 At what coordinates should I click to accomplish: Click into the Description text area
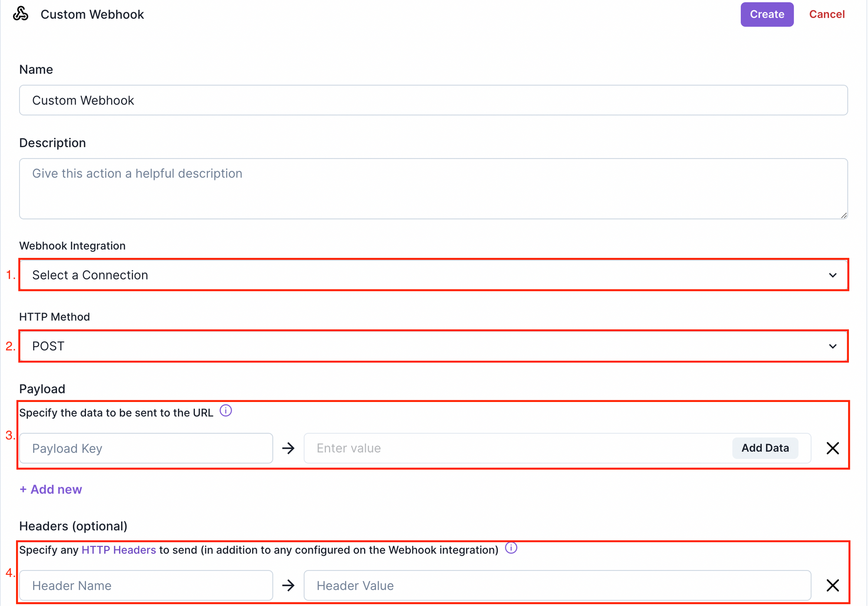tap(433, 189)
